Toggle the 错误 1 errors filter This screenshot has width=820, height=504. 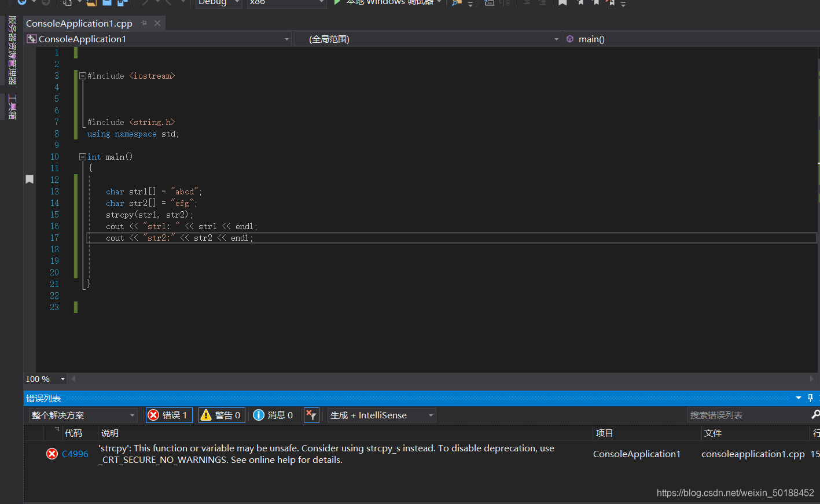(x=168, y=415)
